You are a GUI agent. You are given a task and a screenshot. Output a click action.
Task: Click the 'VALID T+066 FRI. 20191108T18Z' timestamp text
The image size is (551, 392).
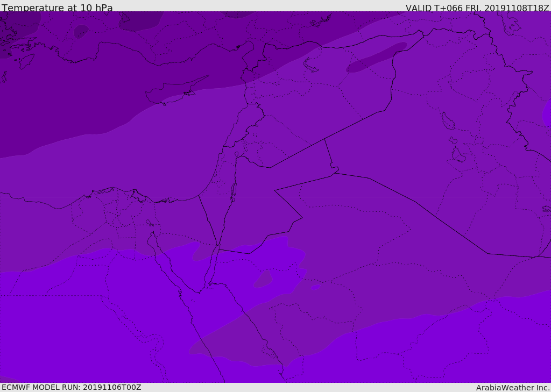coord(477,8)
